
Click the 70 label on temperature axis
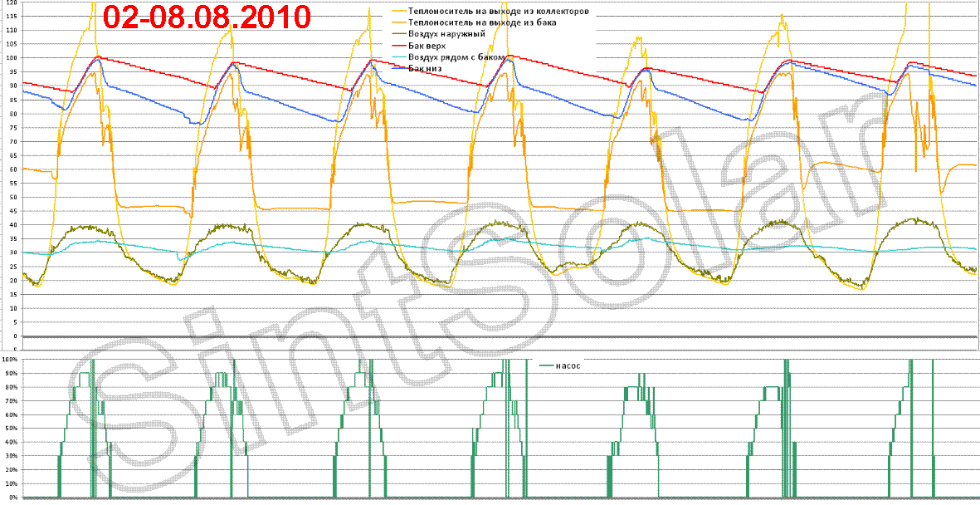(14, 141)
